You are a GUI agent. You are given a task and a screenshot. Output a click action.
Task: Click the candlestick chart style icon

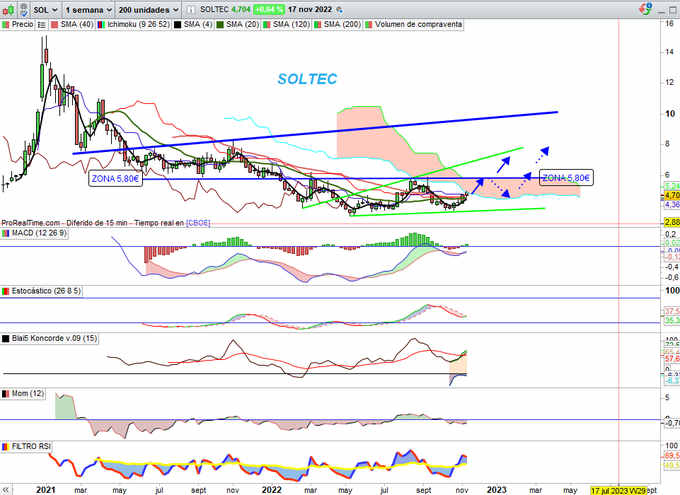click(x=9, y=10)
